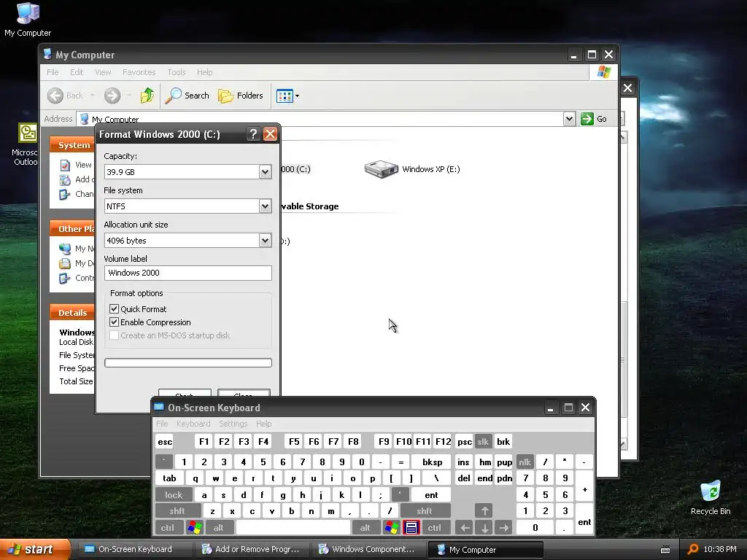Click Change a setting sidebar icon
Screen dimensions: 747x560
(65, 194)
